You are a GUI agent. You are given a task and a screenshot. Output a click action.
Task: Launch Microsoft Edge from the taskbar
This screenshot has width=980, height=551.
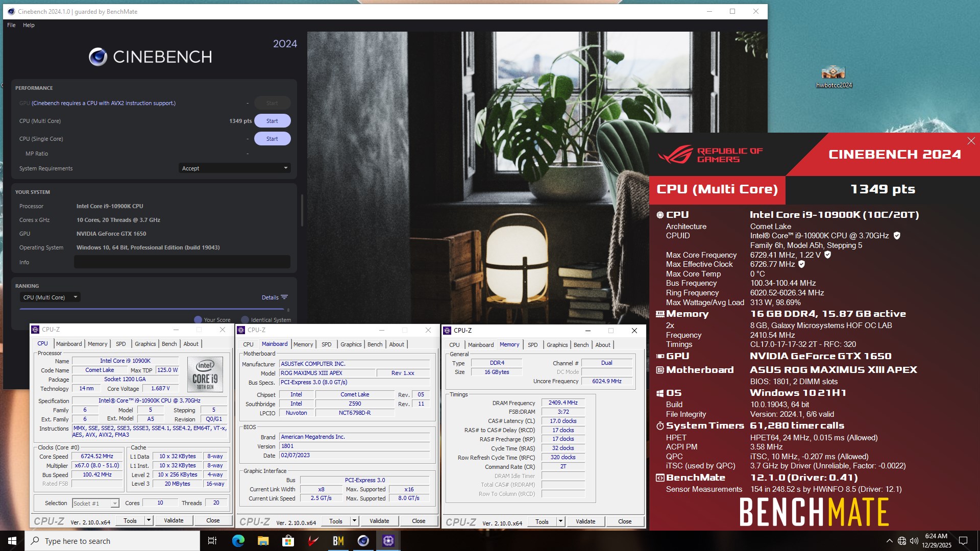pos(238,541)
